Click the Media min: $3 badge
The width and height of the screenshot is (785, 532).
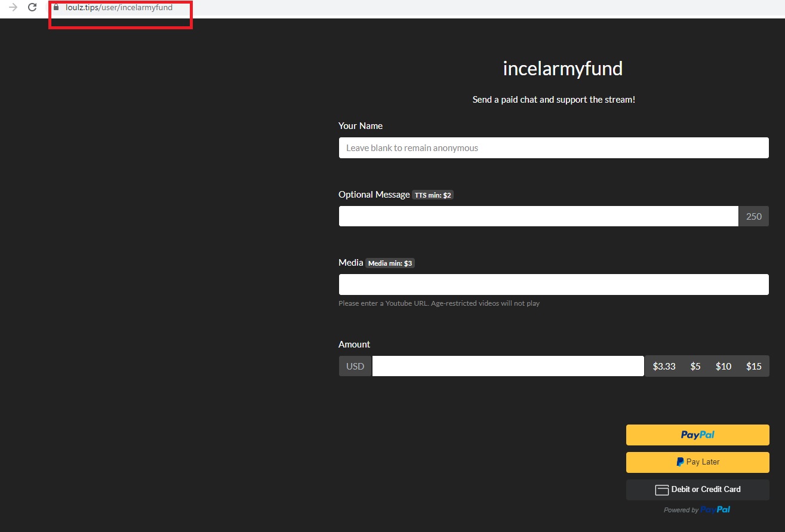click(x=390, y=263)
